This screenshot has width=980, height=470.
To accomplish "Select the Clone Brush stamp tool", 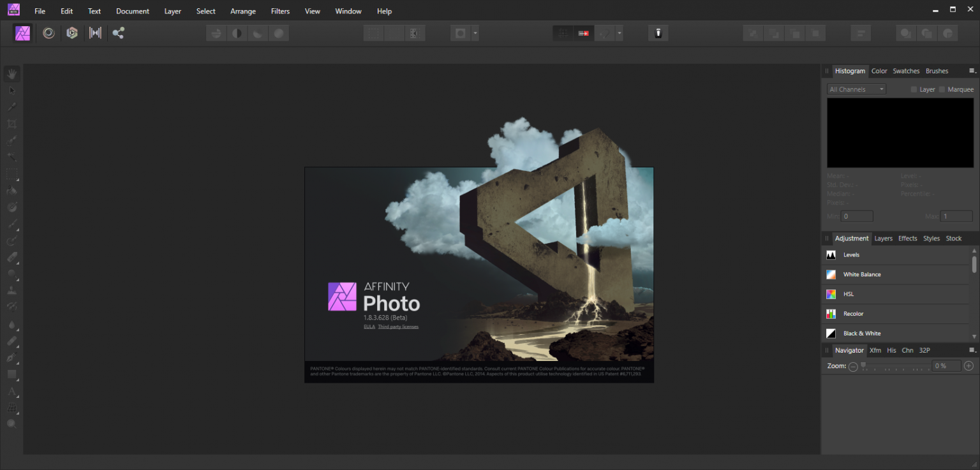I will pyautogui.click(x=12, y=290).
